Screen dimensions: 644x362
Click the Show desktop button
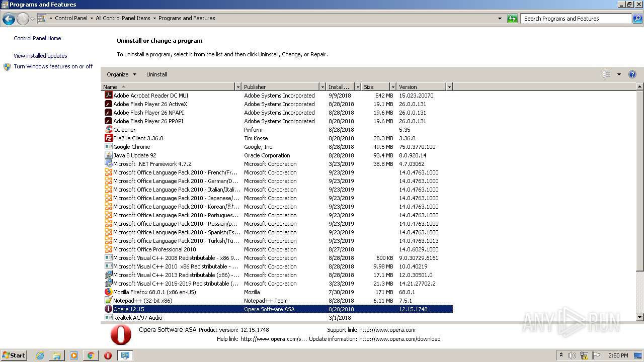coord(638,355)
